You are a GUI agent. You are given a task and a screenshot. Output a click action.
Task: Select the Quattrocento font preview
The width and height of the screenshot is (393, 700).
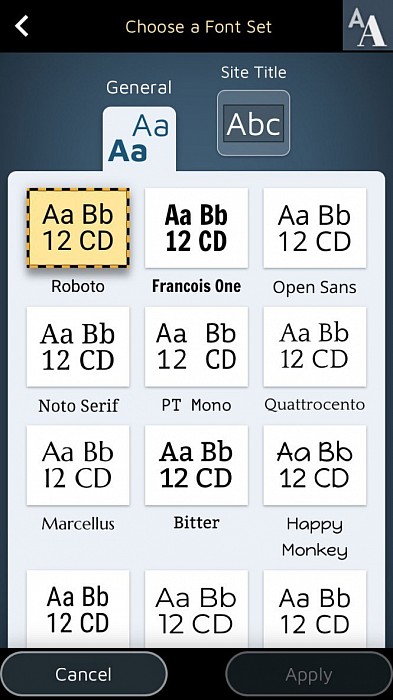click(315, 347)
